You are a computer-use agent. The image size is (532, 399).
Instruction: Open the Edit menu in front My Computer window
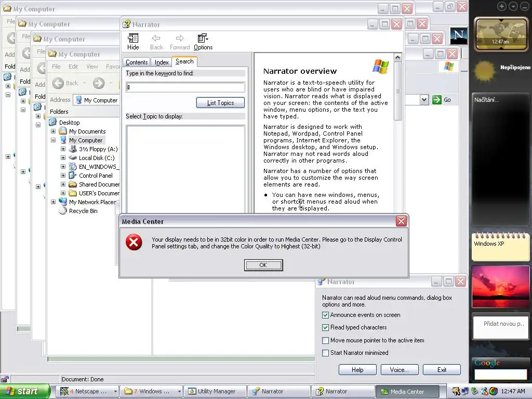pyautogui.click(x=73, y=66)
